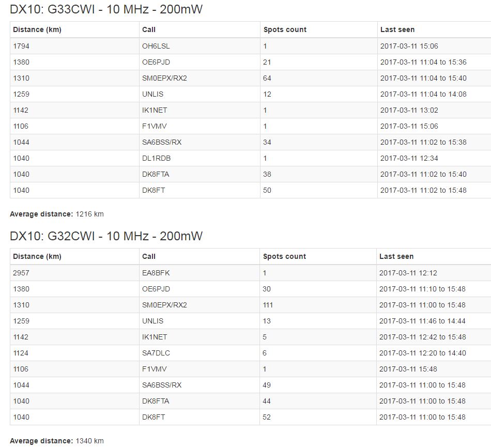Click Distance (km) header in G32CWI table

[37, 256]
